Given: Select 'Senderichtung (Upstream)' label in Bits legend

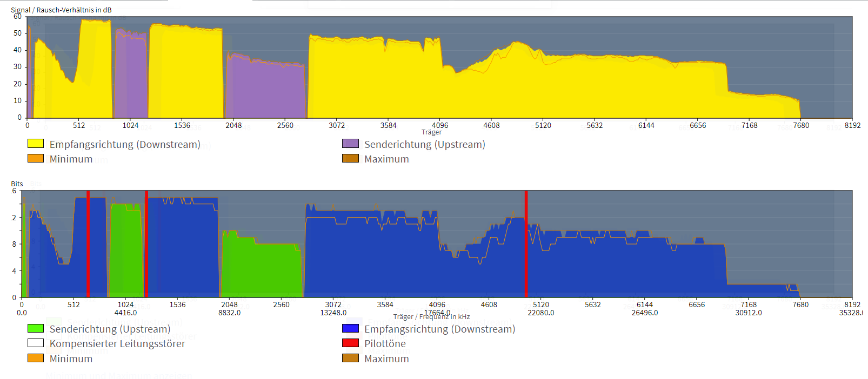Looking at the screenshot, I should [110, 329].
